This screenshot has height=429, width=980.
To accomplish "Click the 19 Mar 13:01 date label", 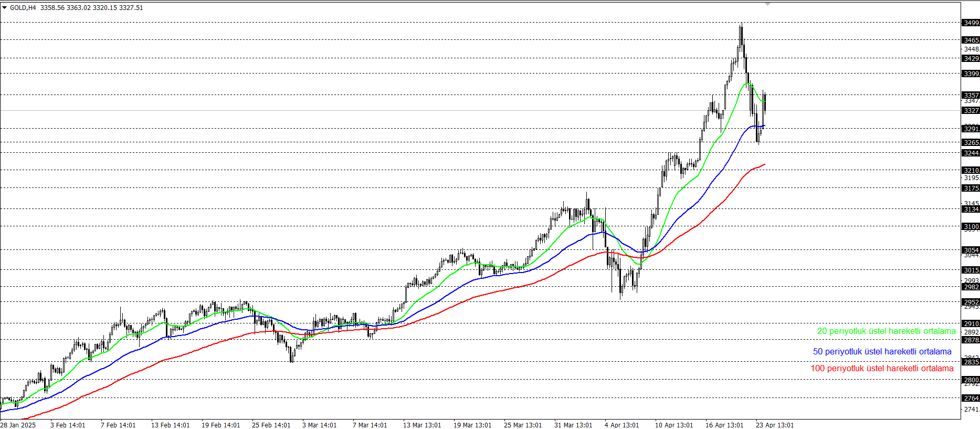I will pyautogui.click(x=472, y=425).
